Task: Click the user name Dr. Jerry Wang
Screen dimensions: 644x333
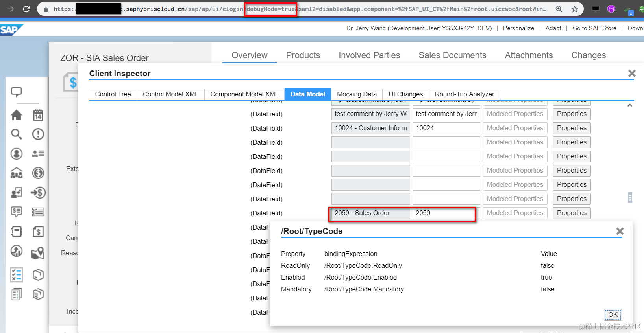Action: pyautogui.click(x=419, y=28)
